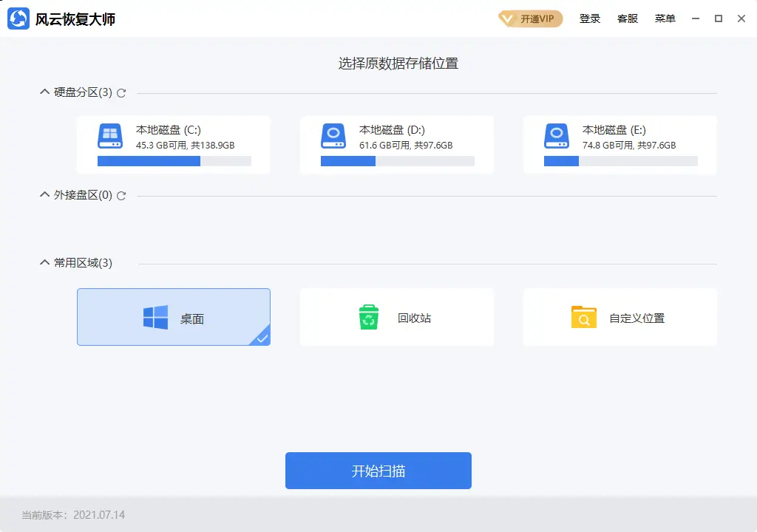Click the 客服 support item

628,18
